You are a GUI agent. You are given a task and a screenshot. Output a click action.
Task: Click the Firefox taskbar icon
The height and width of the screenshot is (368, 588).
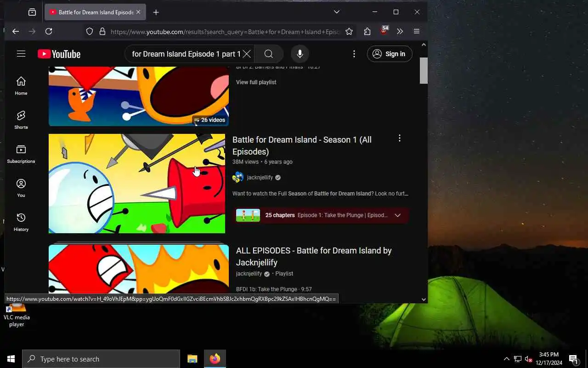(x=215, y=359)
